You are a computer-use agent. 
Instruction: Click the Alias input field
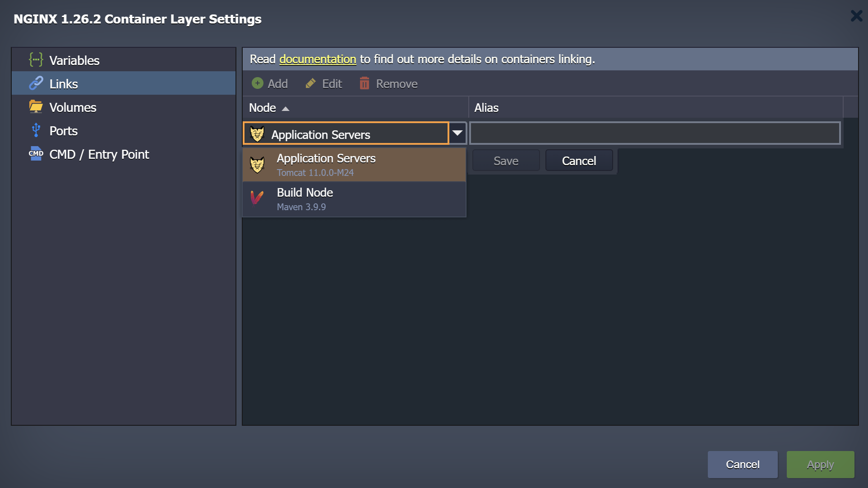(x=654, y=134)
